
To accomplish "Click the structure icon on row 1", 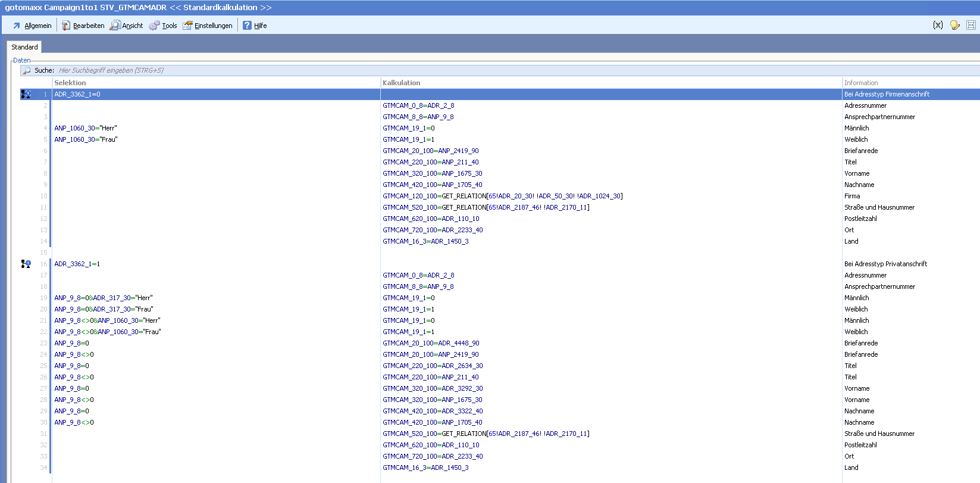I will (26, 94).
